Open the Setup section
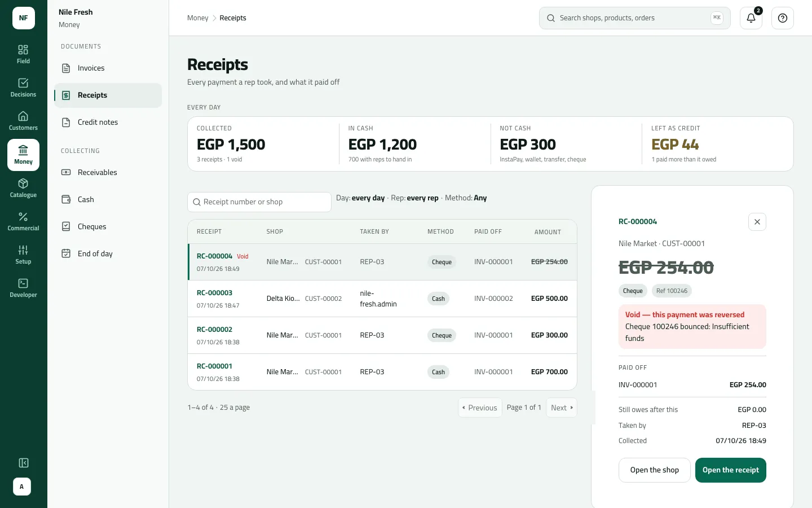 pos(23,255)
